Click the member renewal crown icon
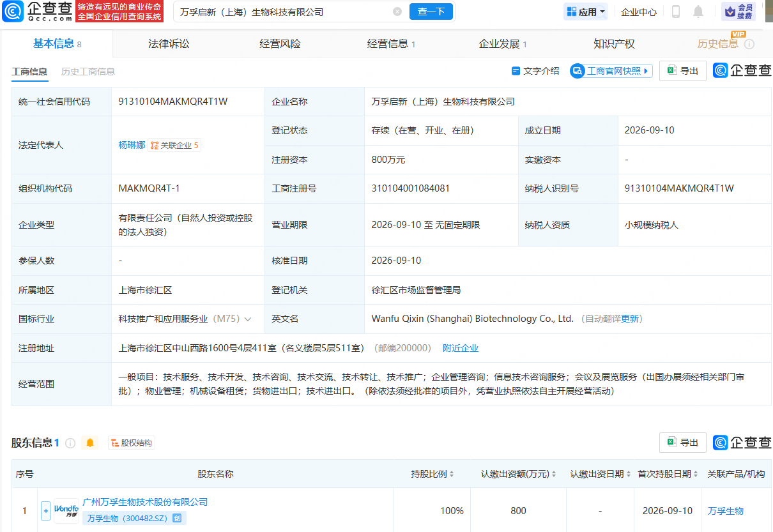The width and height of the screenshot is (773, 532). 739,11
